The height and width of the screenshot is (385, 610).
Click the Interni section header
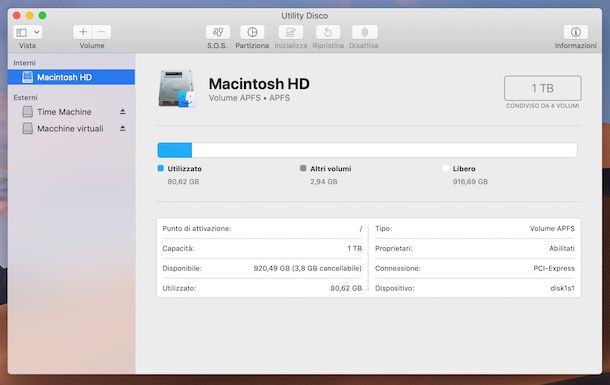coord(24,63)
